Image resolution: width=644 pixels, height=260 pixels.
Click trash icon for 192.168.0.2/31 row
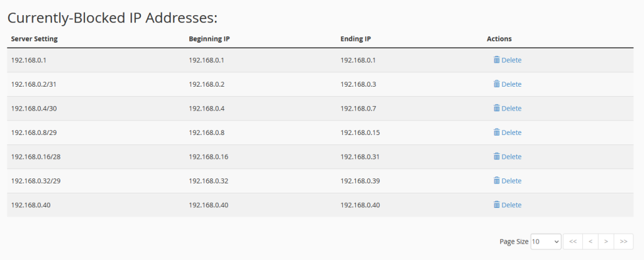[x=496, y=84]
